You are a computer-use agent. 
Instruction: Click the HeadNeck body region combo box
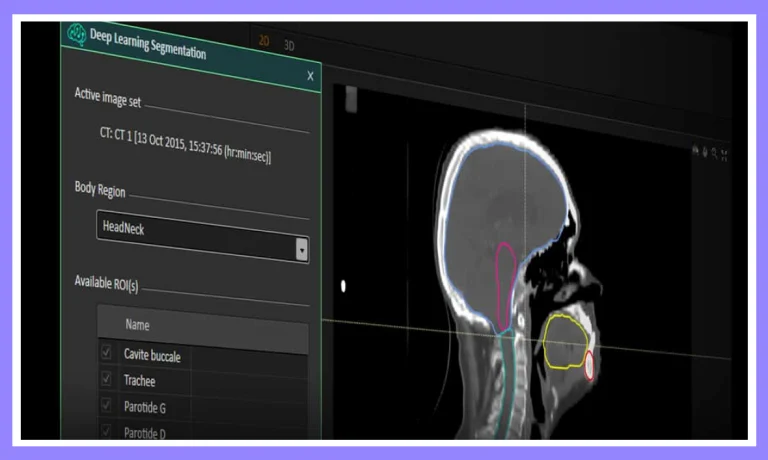point(203,237)
